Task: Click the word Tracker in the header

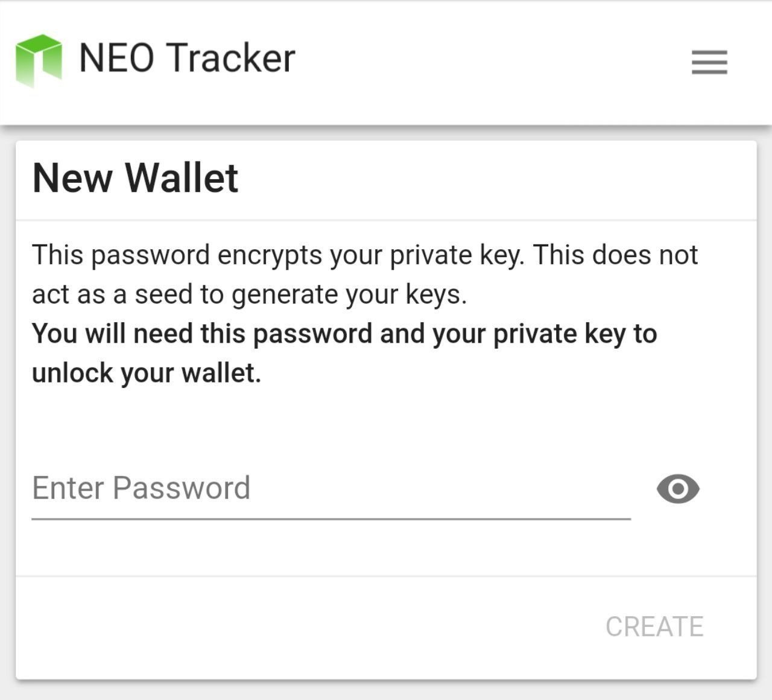Action: coord(230,59)
